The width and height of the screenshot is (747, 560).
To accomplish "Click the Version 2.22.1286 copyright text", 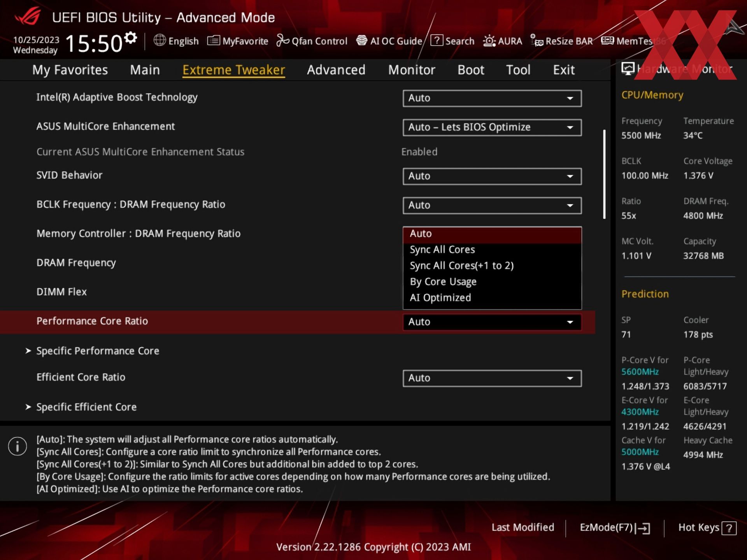I will click(x=373, y=547).
